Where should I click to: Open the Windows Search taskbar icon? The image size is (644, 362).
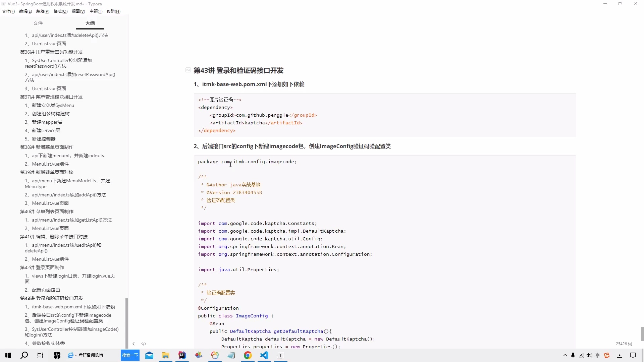[24, 355]
